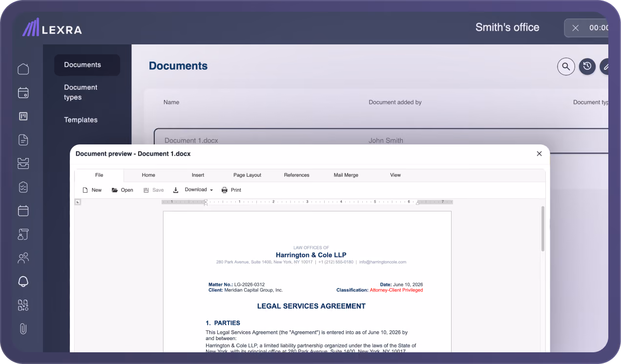Click the pencil edit icon at the top right

tap(604, 66)
